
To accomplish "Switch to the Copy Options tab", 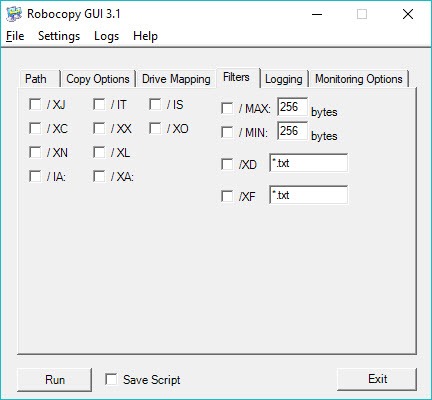I will coord(98,79).
